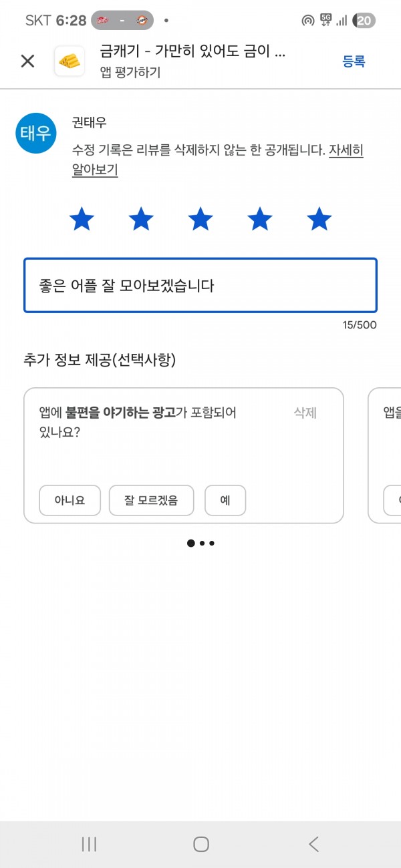
Task: Tap 삭제 on the ads question card
Action: click(x=305, y=413)
